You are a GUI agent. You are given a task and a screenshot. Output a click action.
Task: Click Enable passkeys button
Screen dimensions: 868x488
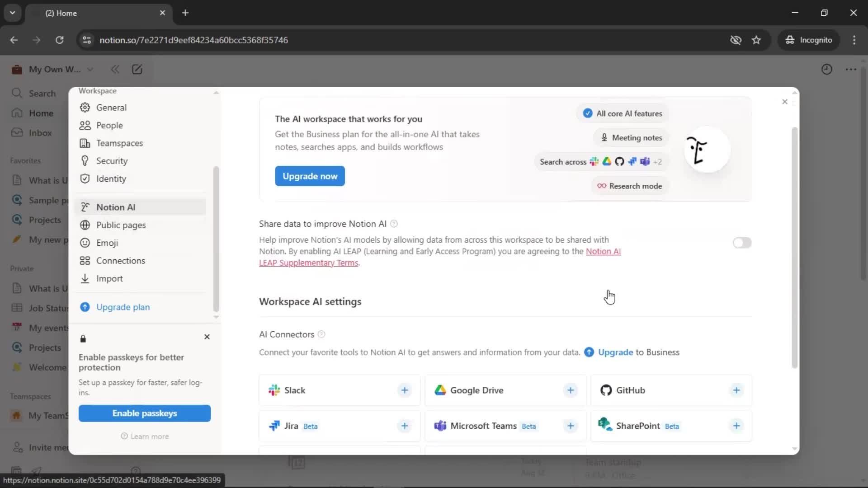pos(145,413)
